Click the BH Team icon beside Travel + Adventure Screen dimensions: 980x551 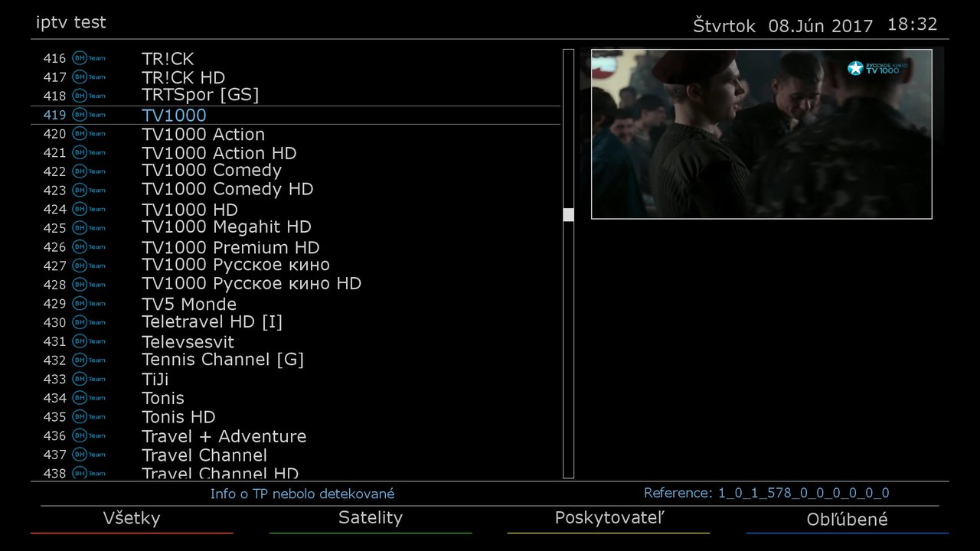click(x=89, y=435)
